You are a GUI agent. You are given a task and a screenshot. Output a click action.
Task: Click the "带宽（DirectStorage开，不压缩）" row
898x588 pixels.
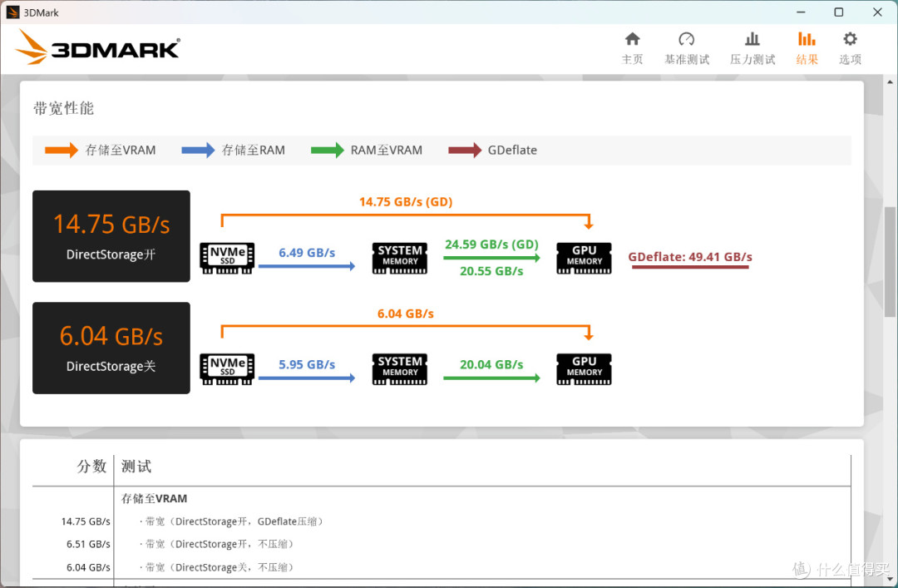pos(217,544)
